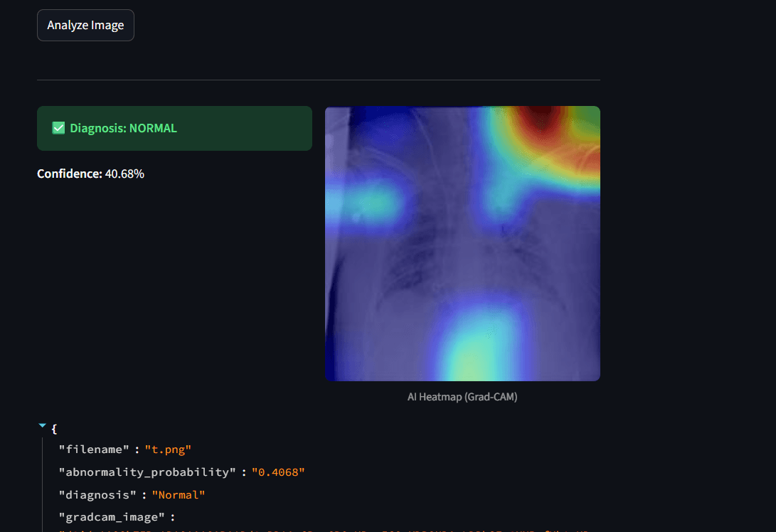Click the "diagnosis" JSON key
Viewport: 776px width, 532px height.
click(97, 495)
